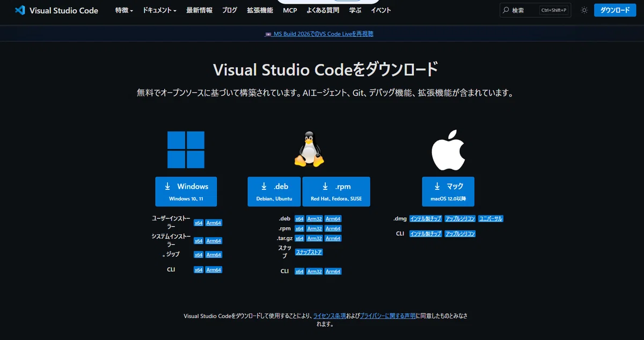Open the 拡張機能 menu item
This screenshot has width=644, height=340.
(x=260, y=10)
